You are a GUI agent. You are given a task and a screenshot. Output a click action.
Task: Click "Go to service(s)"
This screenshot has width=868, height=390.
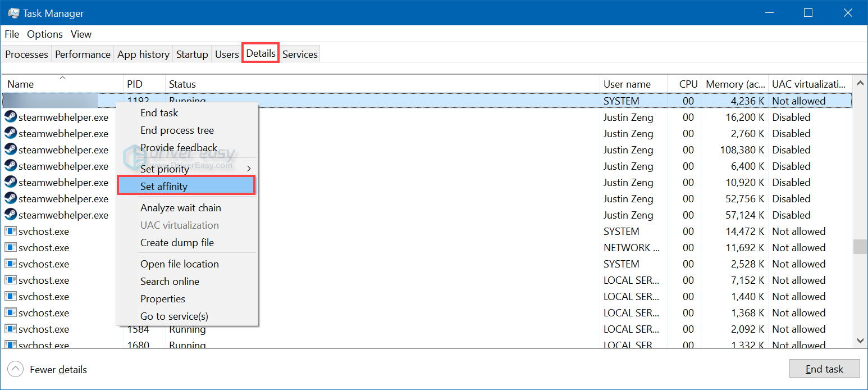pyautogui.click(x=175, y=316)
